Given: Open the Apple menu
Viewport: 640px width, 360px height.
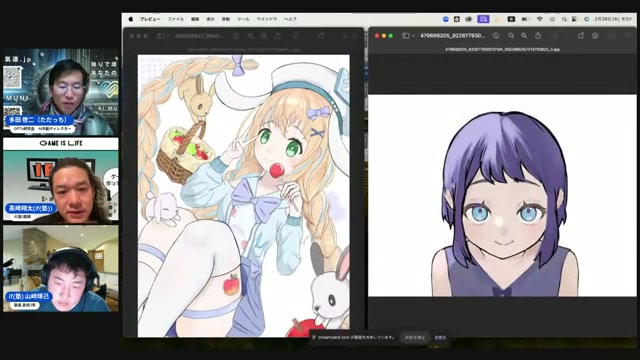Looking at the screenshot, I should (131, 19).
